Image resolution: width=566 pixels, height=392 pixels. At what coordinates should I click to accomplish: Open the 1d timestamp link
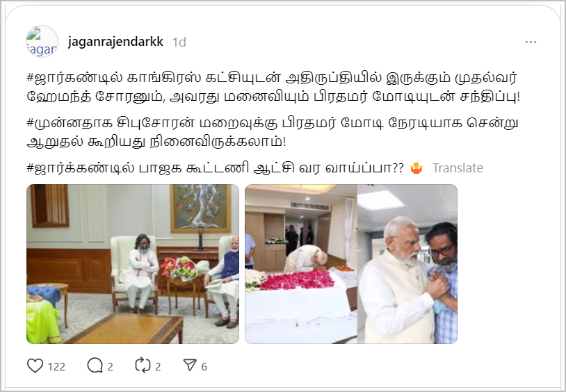(x=179, y=42)
